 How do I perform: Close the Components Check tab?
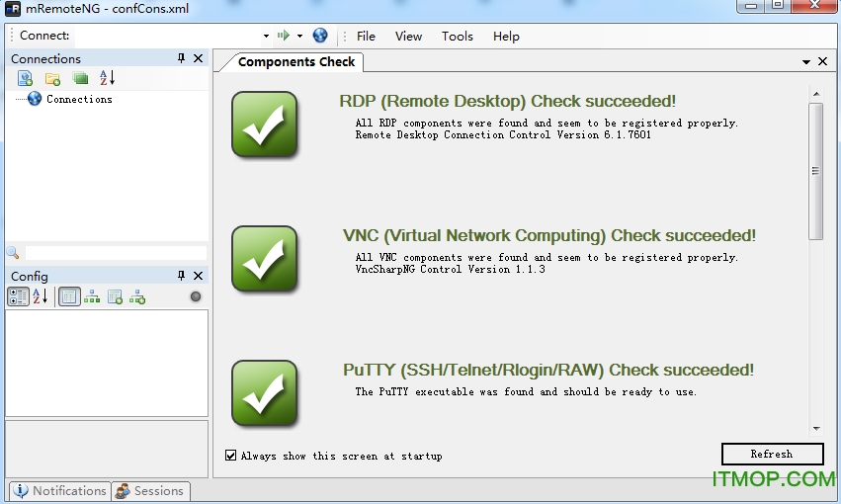822,61
